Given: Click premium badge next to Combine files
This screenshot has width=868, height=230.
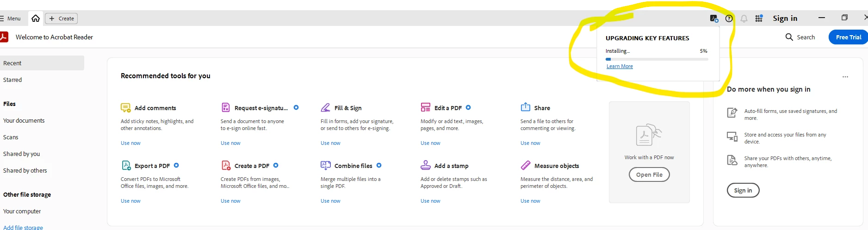Looking at the screenshot, I should tap(379, 165).
